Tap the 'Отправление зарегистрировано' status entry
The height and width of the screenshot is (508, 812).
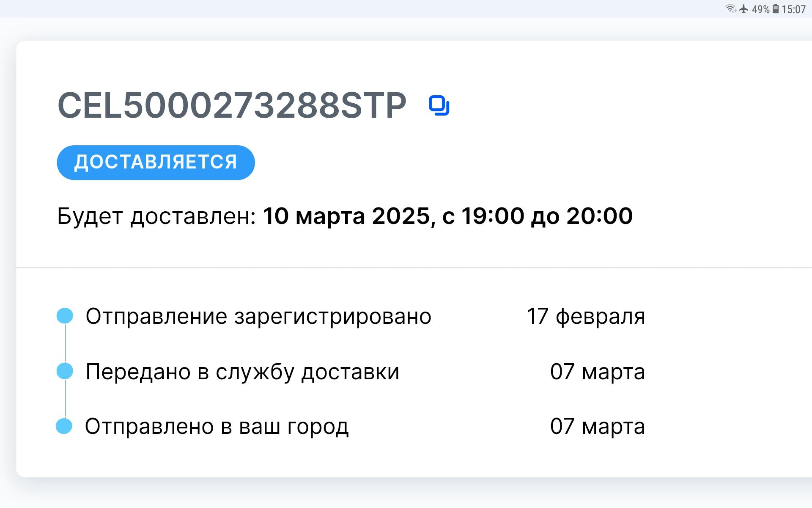pyautogui.click(x=258, y=316)
